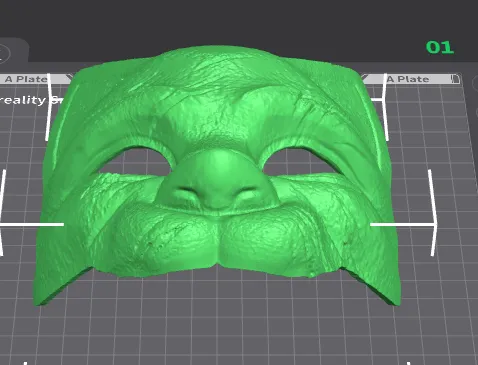This screenshot has height=365, width=478.
Task: Click the dark background above the build plate
Action: (233, 20)
